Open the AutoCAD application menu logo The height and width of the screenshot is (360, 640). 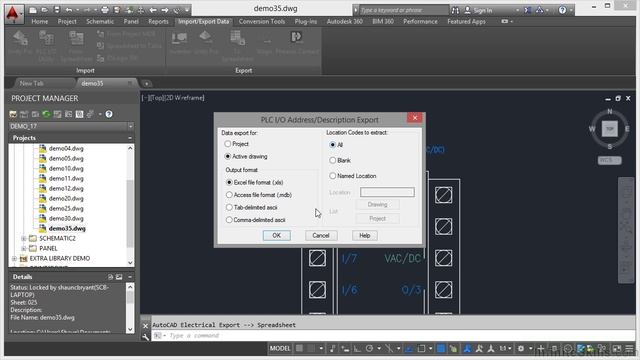13,14
